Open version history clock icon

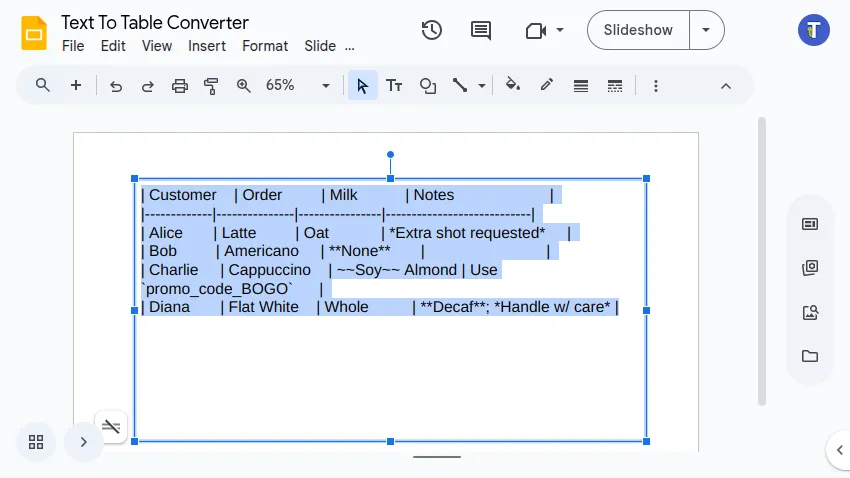click(x=432, y=30)
